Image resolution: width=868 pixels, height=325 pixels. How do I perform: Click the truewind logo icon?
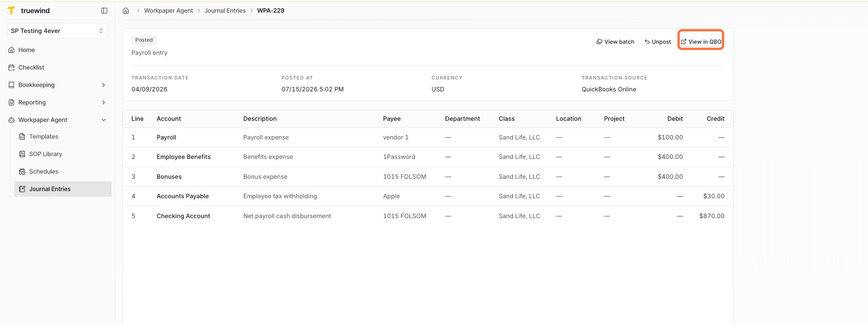12,11
